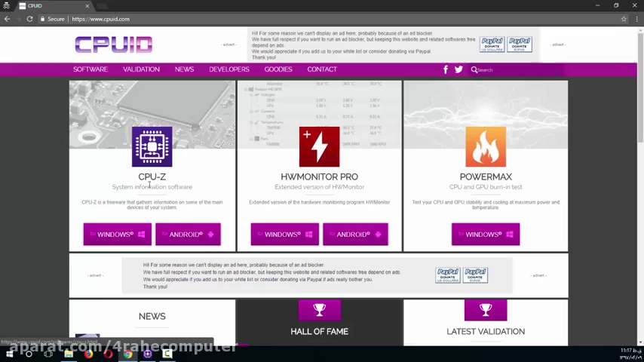The image size is (644, 362).
Task: Select the CPUID browser tab
Action: coord(54,6)
